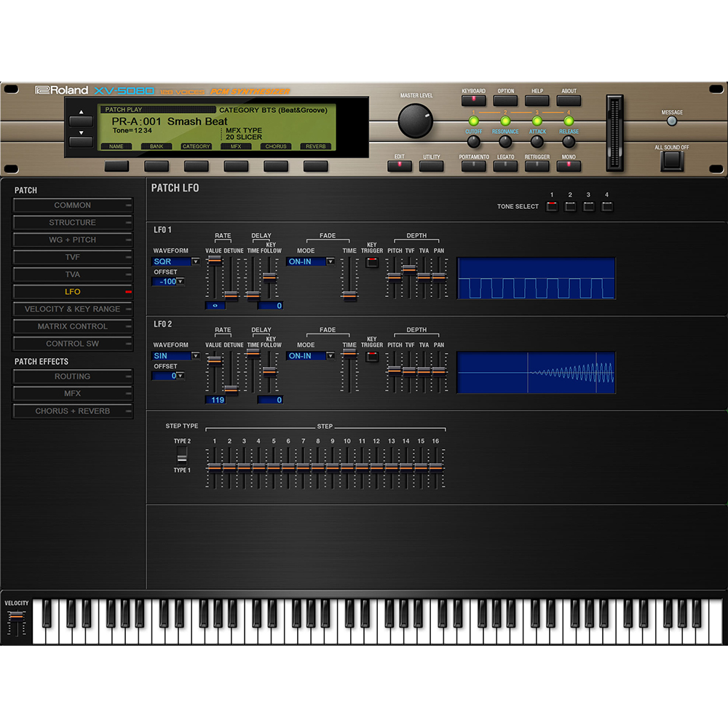
Task: Click the hardware button under BANK
Action: pyautogui.click(x=157, y=166)
